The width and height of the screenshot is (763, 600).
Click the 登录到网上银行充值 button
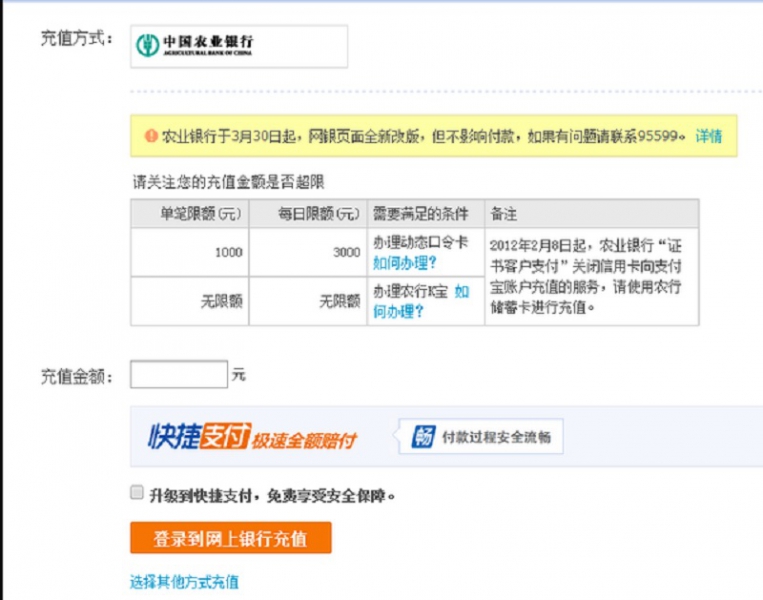(231, 538)
